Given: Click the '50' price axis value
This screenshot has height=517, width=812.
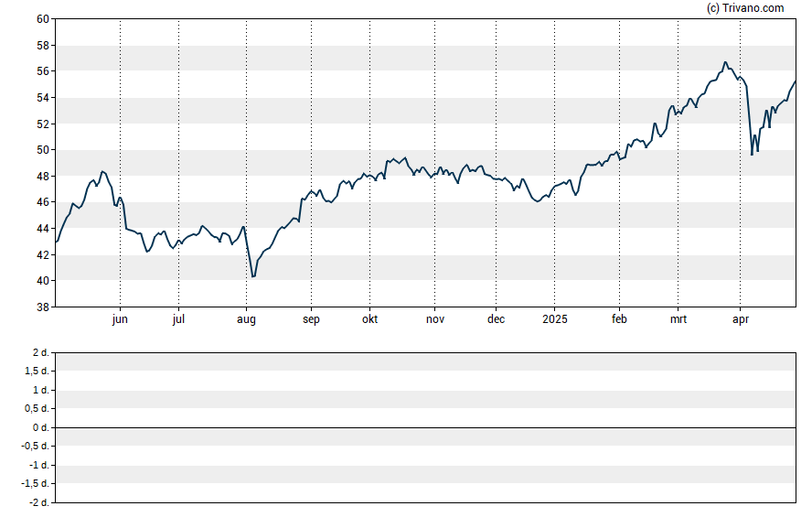Looking at the screenshot, I should [42, 150].
